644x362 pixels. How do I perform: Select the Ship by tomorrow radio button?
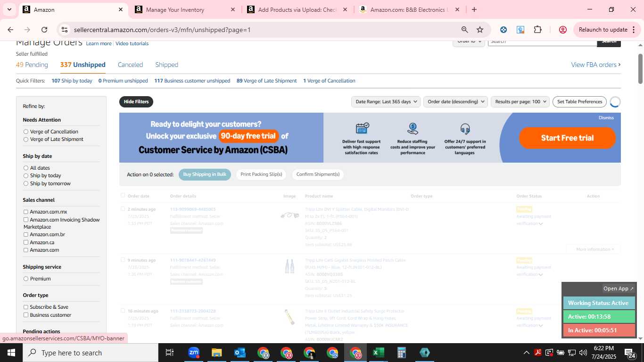(26, 183)
